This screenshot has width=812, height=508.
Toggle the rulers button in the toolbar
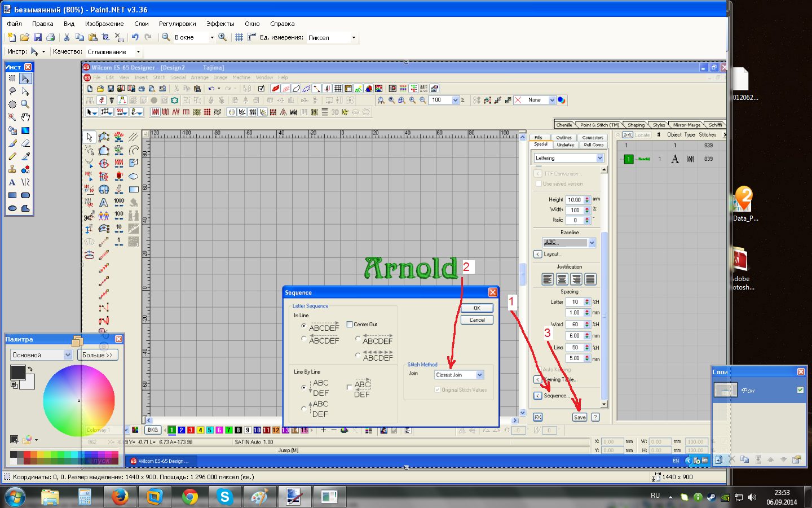pos(251,37)
